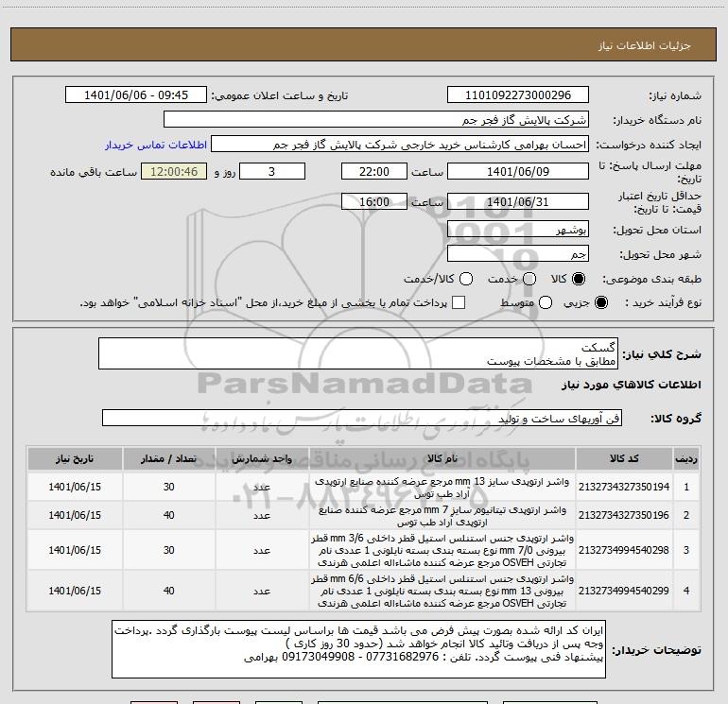The image size is (728, 704).
Task: Toggle Islamic treasury bonds payment checkbox
Action: (459, 302)
